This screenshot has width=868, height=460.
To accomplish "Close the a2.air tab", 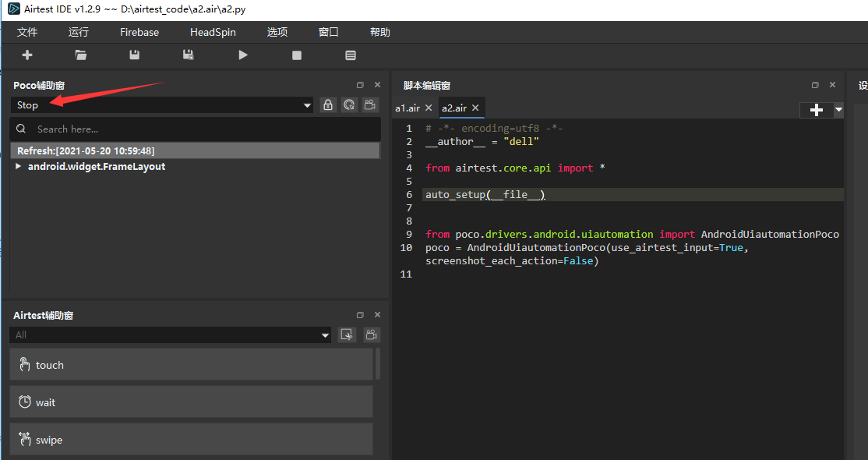I will click(x=475, y=108).
